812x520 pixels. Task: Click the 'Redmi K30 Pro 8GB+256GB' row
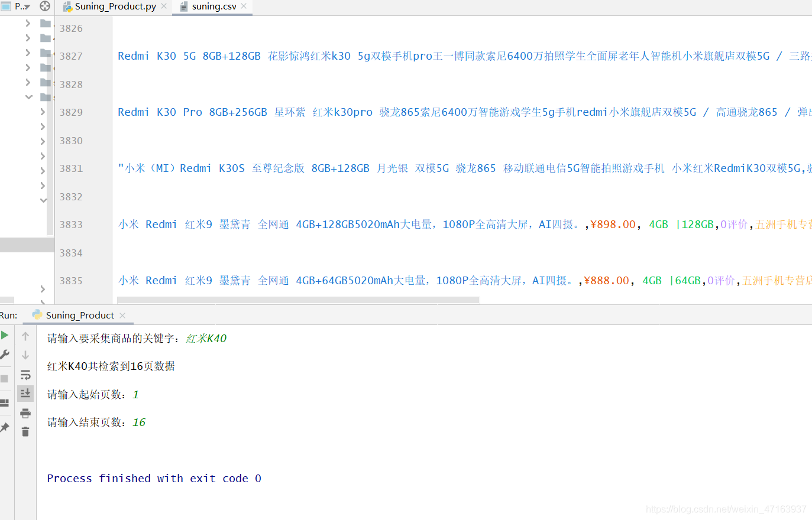pyautogui.click(x=464, y=112)
